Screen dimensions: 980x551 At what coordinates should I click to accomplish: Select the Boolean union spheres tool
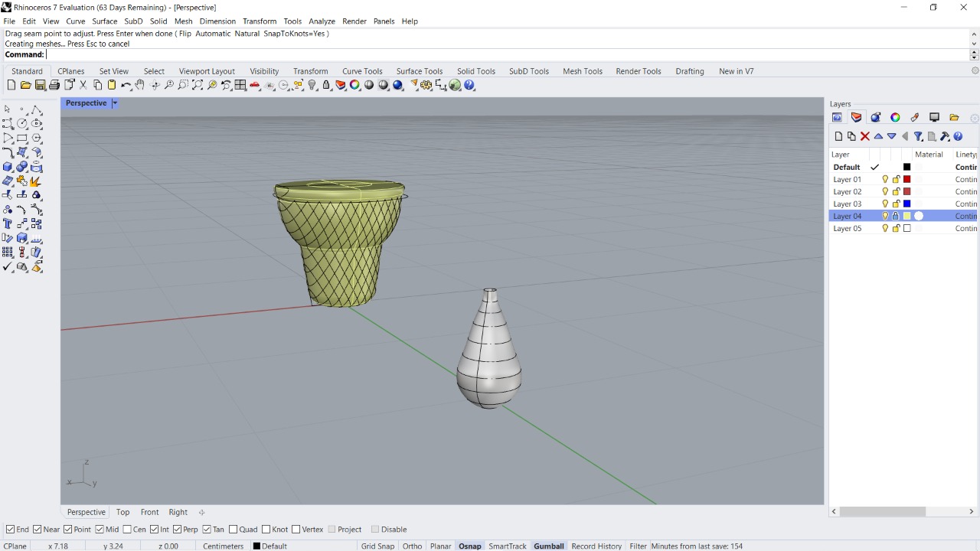point(22,166)
